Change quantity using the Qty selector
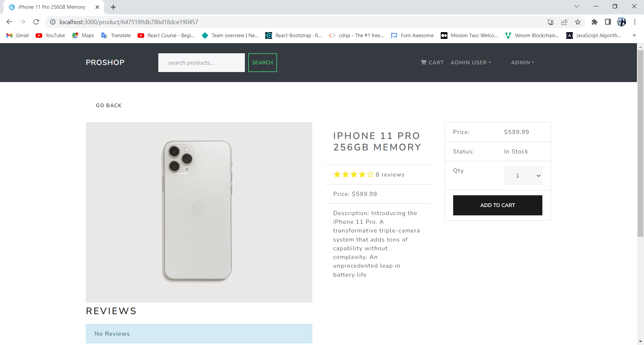644x345 pixels. point(523,175)
